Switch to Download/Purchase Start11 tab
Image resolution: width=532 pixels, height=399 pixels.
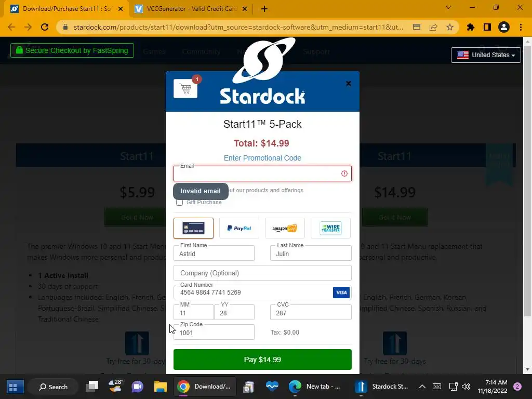coord(66,9)
